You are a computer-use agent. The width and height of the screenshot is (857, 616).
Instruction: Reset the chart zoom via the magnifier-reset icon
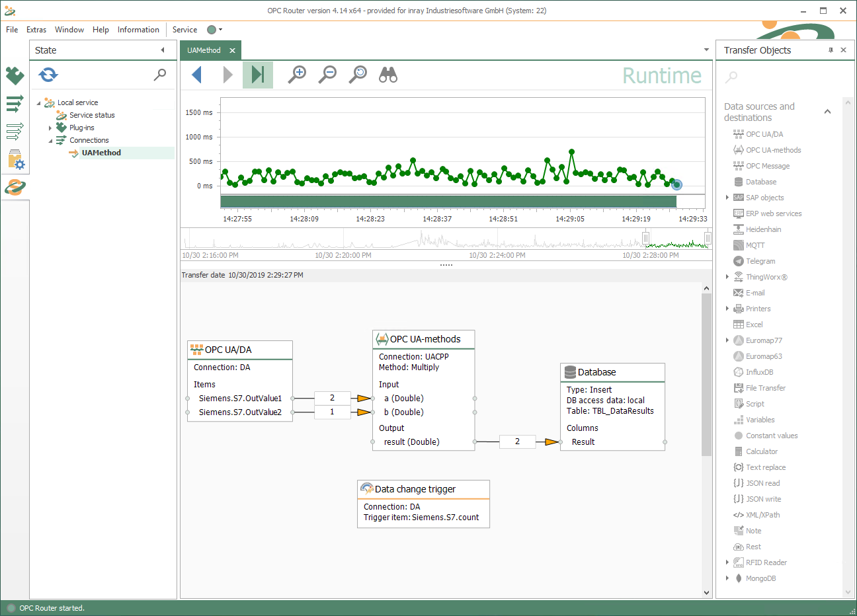point(357,75)
